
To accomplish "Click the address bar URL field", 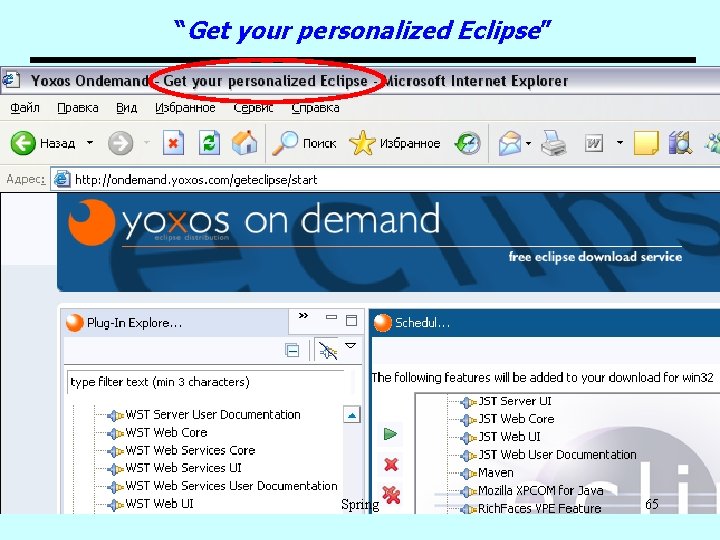I will [x=385, y=180].
